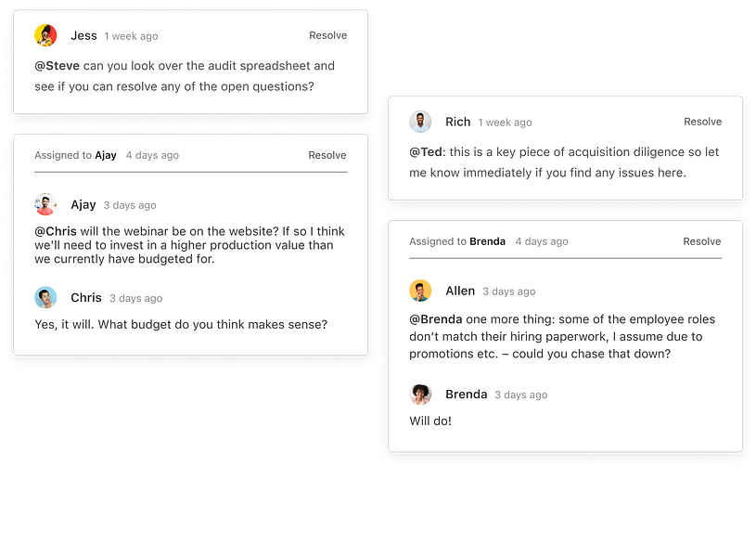Image resolution: width=756 pixels, height=557 pixels.
Task: Click Chris's profile avatar
Action: click(x=45, y=298)
